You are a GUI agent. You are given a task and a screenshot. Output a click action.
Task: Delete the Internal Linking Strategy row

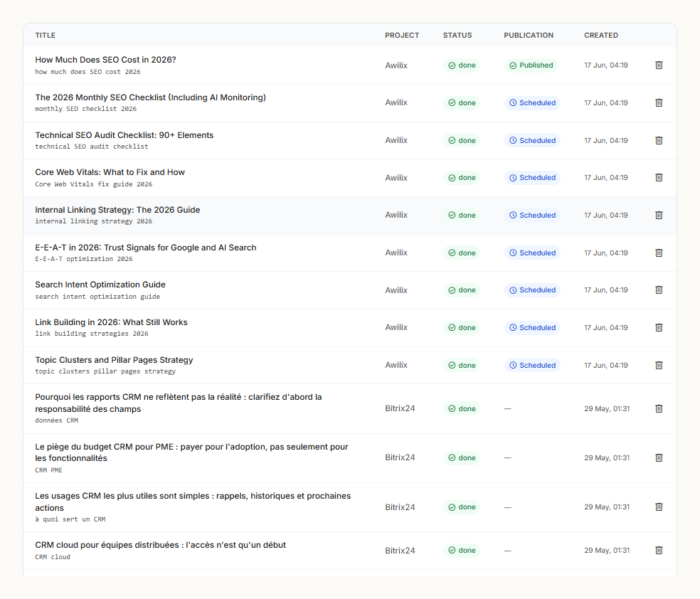tap(659, 215)
